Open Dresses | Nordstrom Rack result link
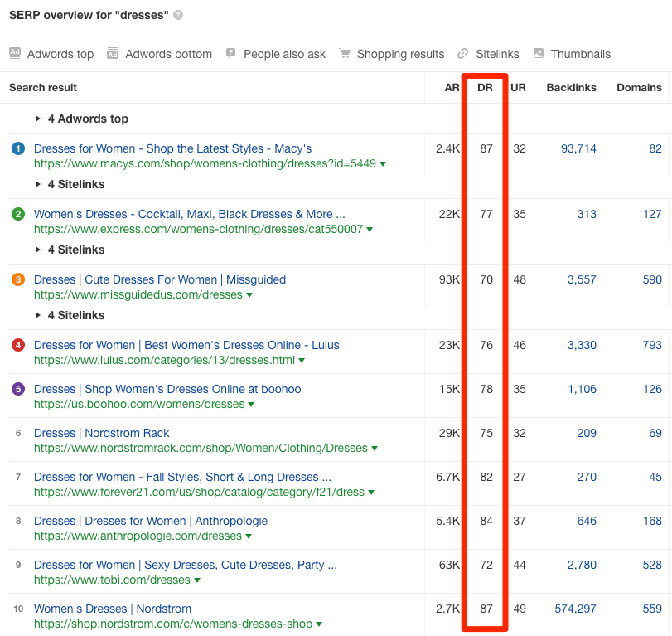Image resolution: width=672 pixels, height=636 pixels. click(x=101, y=433)
